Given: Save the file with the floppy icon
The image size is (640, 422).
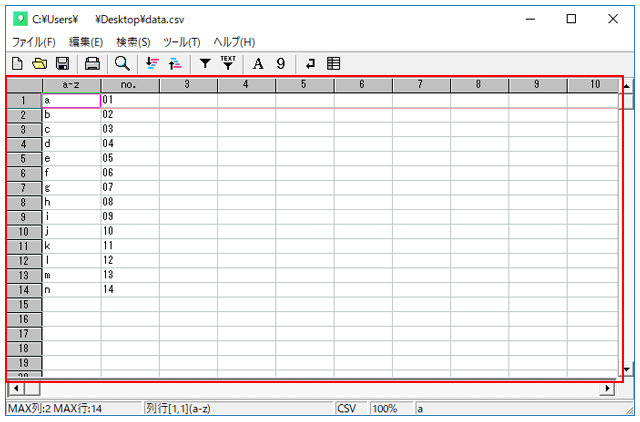Looking at the screenshot, I should click(62, 64).
